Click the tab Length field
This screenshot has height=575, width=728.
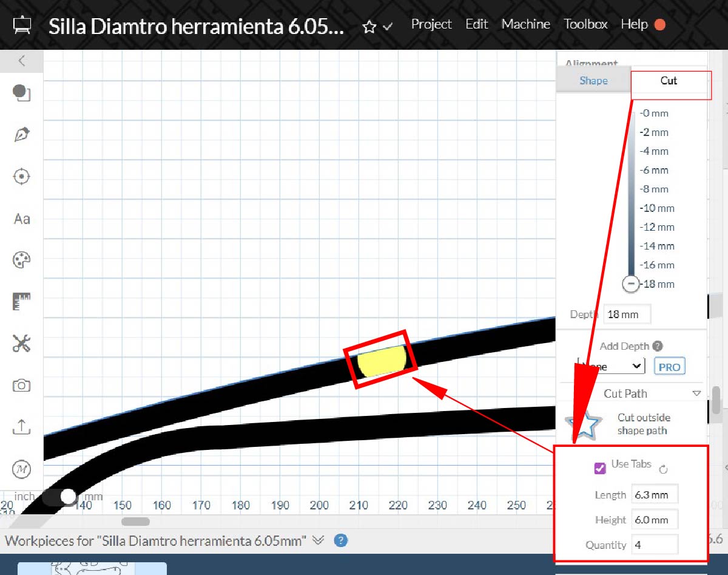[x=655, y=494]
